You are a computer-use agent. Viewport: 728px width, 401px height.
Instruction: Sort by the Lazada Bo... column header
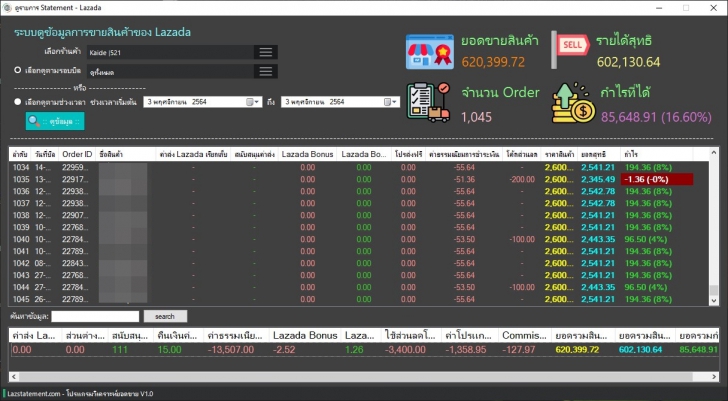(x=364, y=154)
